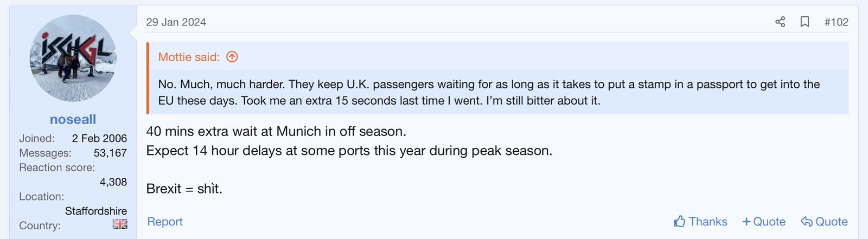
Task: Open noseall's user profile name
Action: 73,119
